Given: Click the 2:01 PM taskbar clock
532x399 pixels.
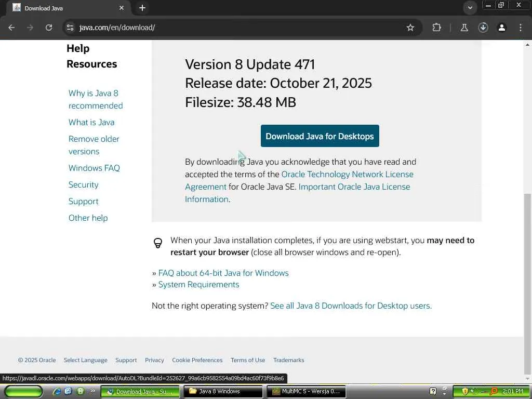Looking at the screenshot, I should [513, 391].
